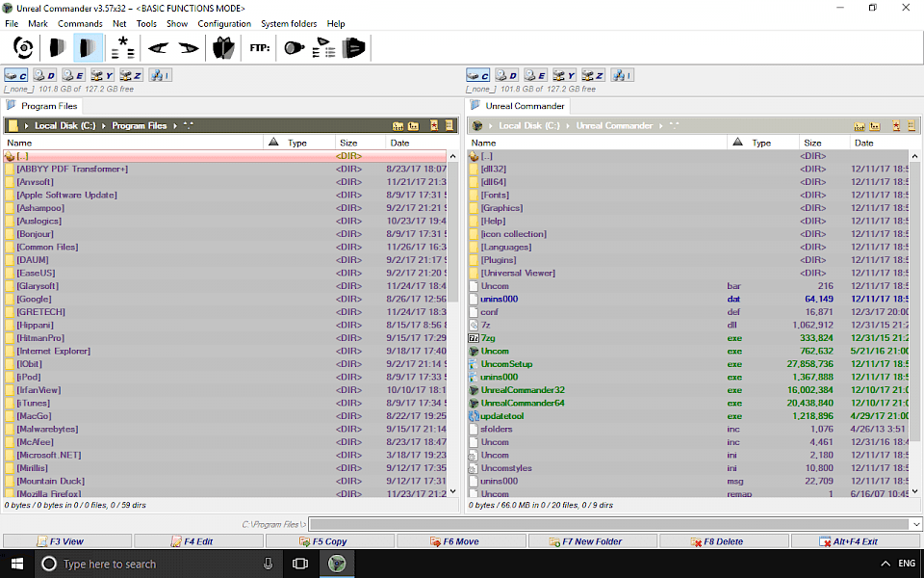
Task: Open Task View on the taskbar
Action: (x=300, y=564)
